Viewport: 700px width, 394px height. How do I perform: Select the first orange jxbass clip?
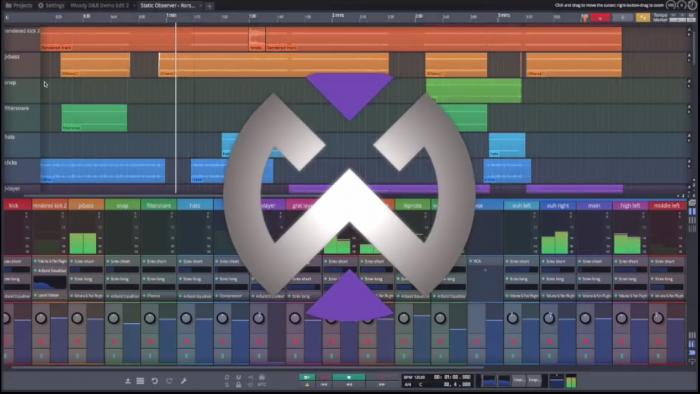[x=95, y=65]
